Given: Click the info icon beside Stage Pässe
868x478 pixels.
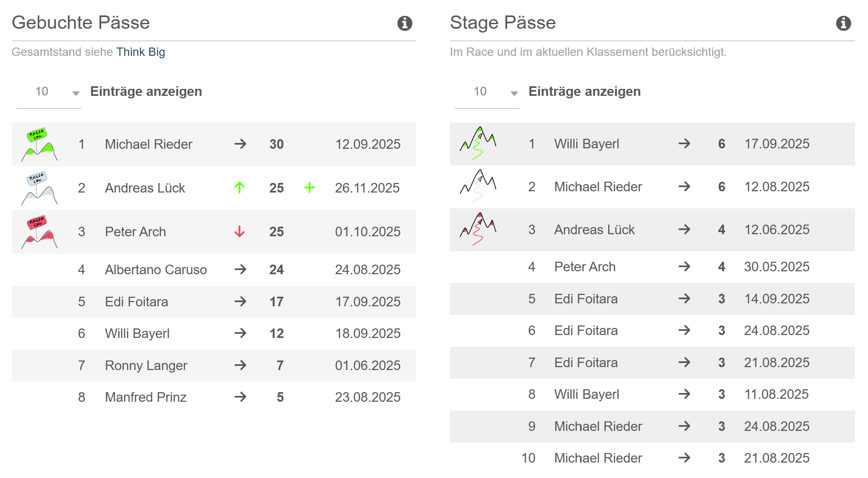Looking at the screenshot, I should [843, 23].
